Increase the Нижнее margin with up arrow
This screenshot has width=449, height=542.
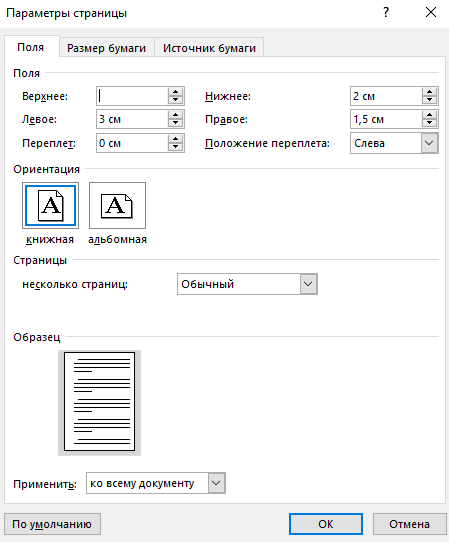[429, 92]
